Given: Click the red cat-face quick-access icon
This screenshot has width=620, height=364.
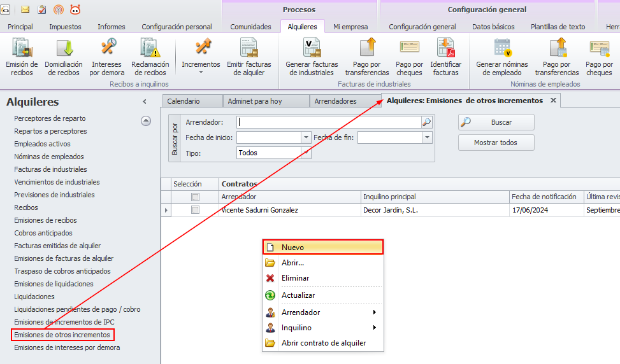Looking at the screenshot, I should pyautogui.click(x=75, y=10).
